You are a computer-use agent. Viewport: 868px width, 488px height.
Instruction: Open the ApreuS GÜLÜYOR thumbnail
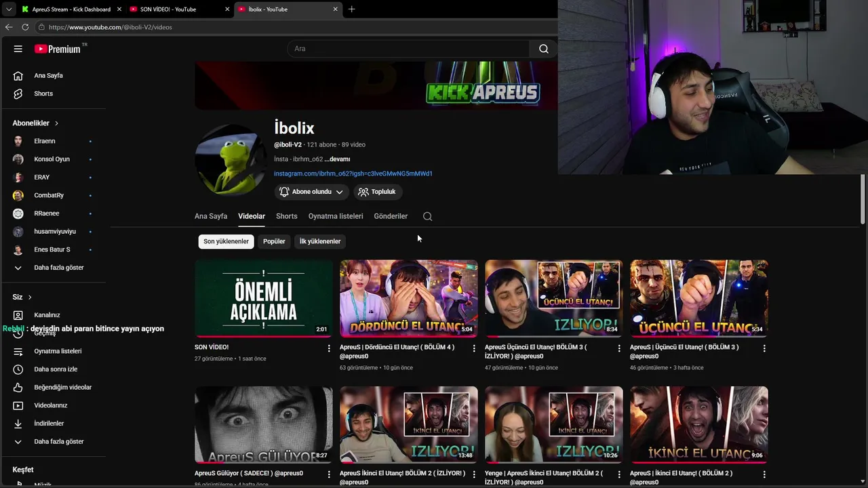pos(264,425)
